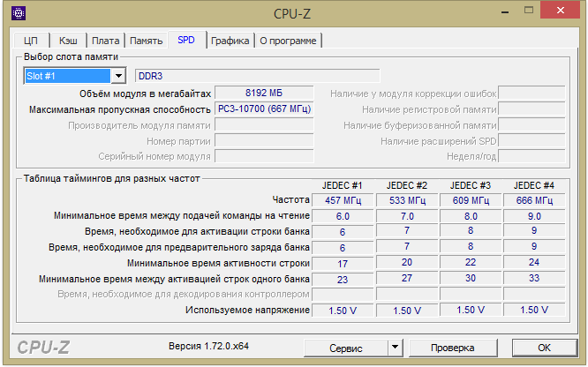Click the empty Номер партии field

pos(264,141)
